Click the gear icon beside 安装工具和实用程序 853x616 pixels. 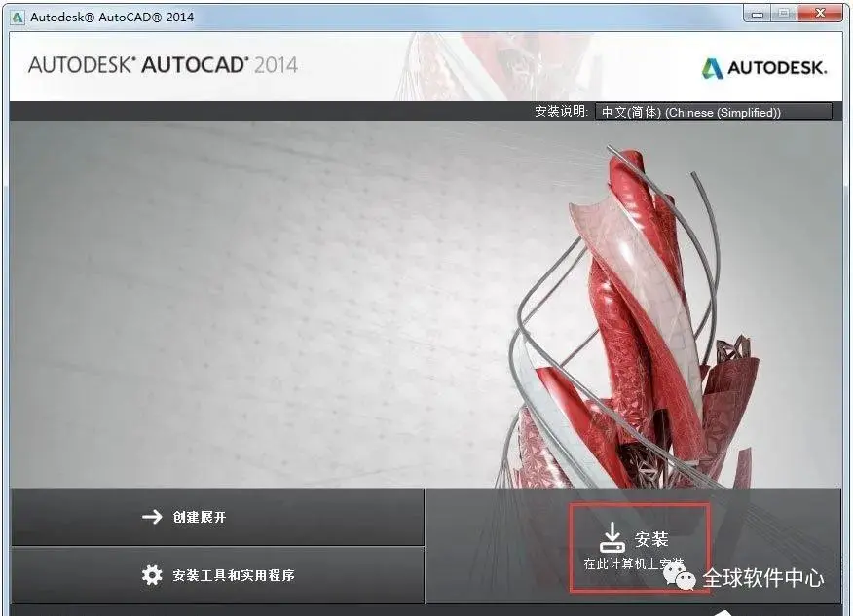pos(152,575)
